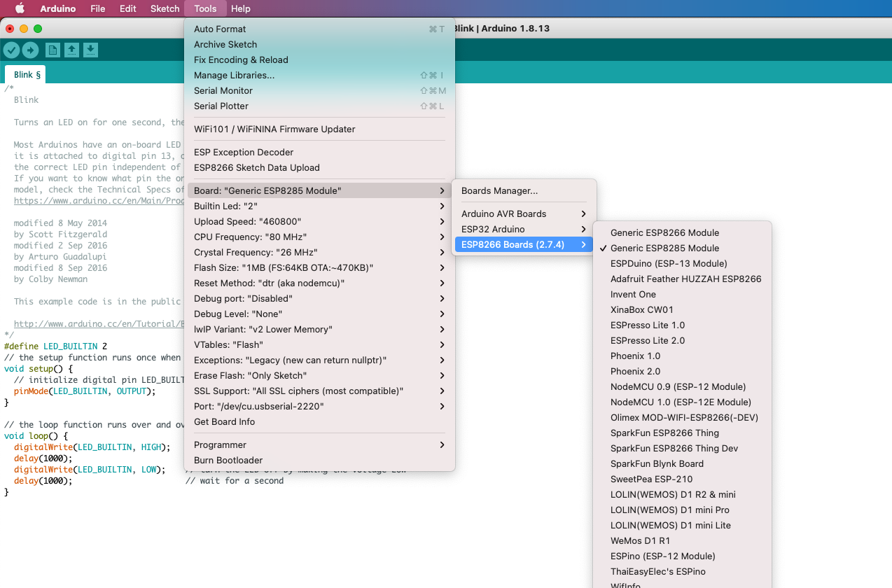The image size is (892, 588).
Task: Expand the Erase Flash "Only Sketch" submenu
Action: [319, 375]
